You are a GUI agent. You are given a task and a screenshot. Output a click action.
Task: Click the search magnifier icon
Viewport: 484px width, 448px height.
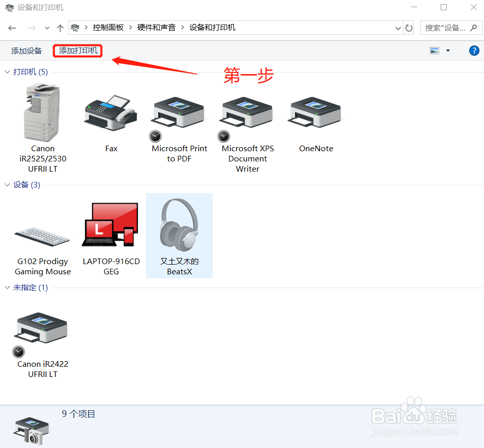[x=473, y=28]
